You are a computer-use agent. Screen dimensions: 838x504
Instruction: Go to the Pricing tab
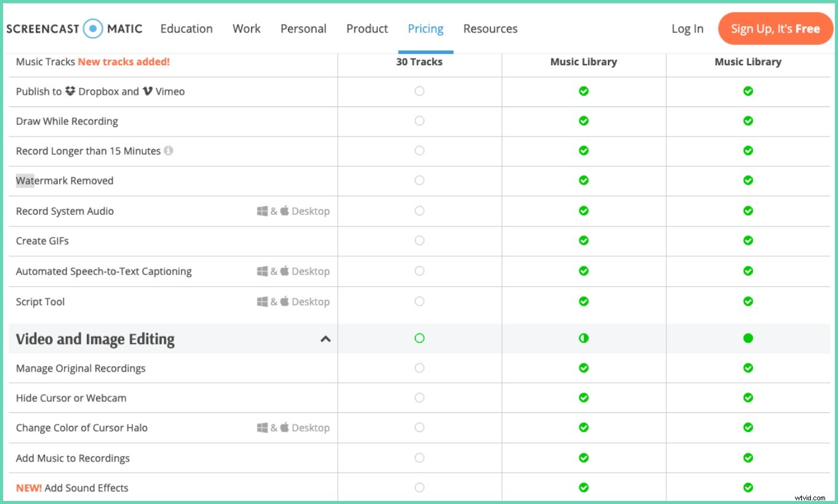425,29
